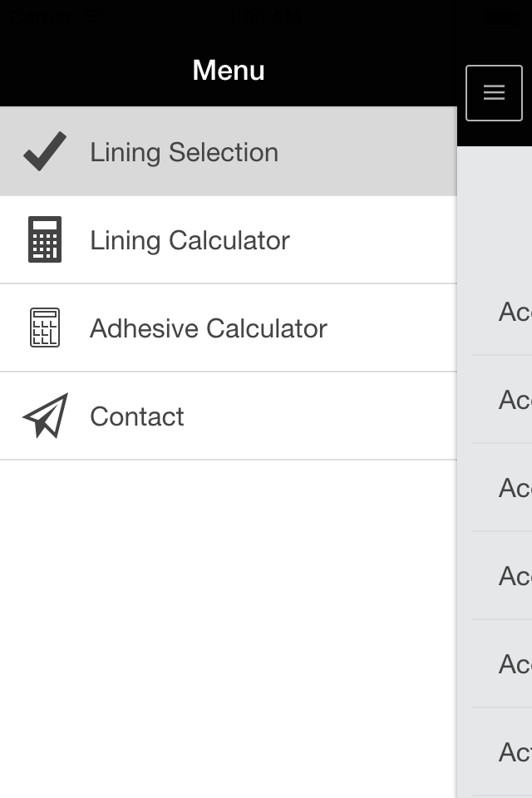Tap the faint status bar clock at top center
The height and width of the screenshot is (798, 532).
[x=266, y=17]
